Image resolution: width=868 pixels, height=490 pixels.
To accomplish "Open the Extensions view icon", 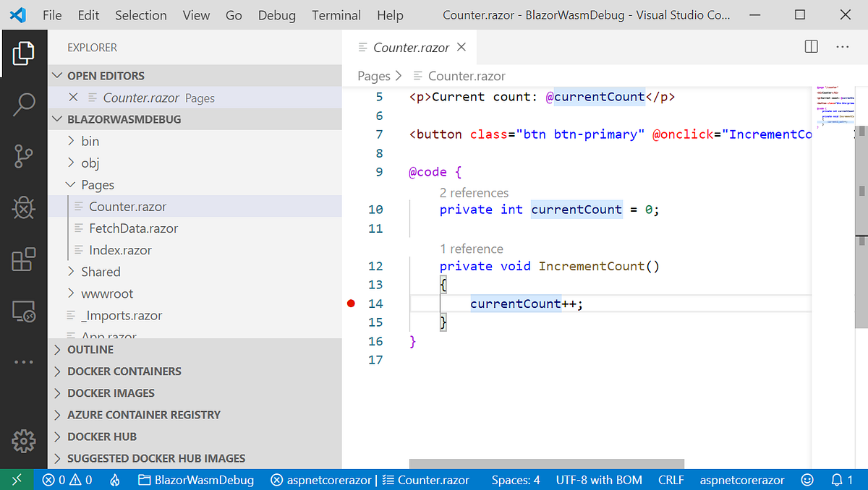I will 24,260.
